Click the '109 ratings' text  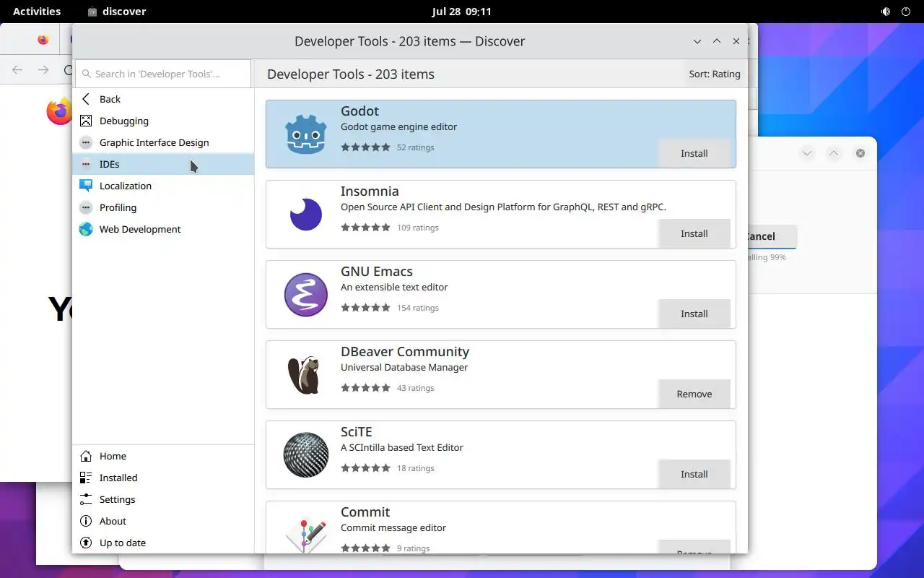coord(418,228)
